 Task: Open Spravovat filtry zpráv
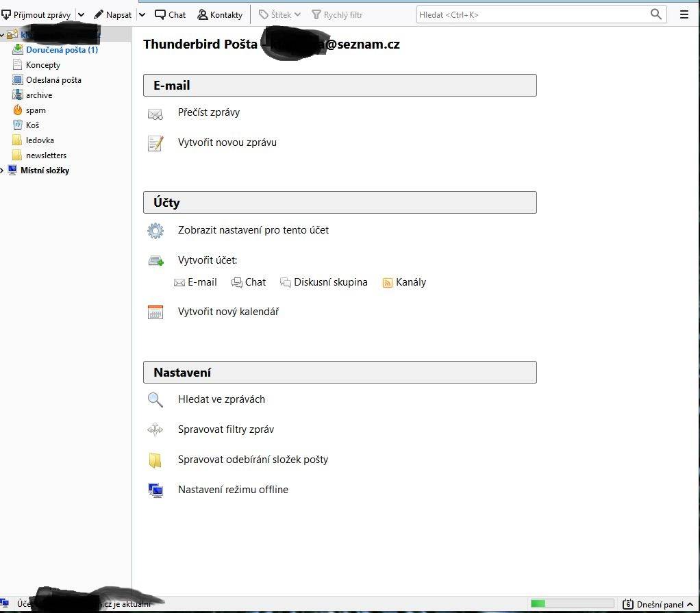(226, 429)
